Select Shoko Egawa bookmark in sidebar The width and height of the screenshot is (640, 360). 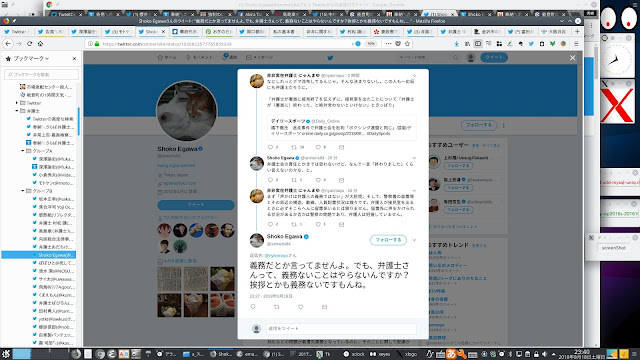coord(39,255)
